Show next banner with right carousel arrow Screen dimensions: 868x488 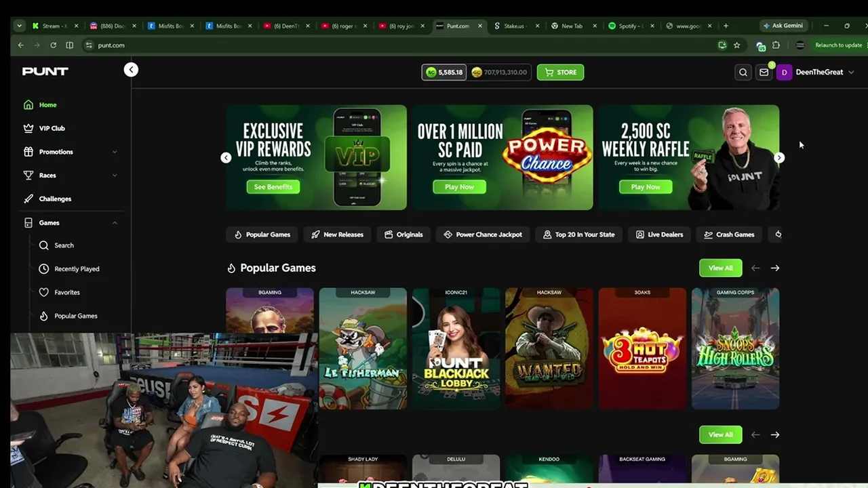click(779, 157)
